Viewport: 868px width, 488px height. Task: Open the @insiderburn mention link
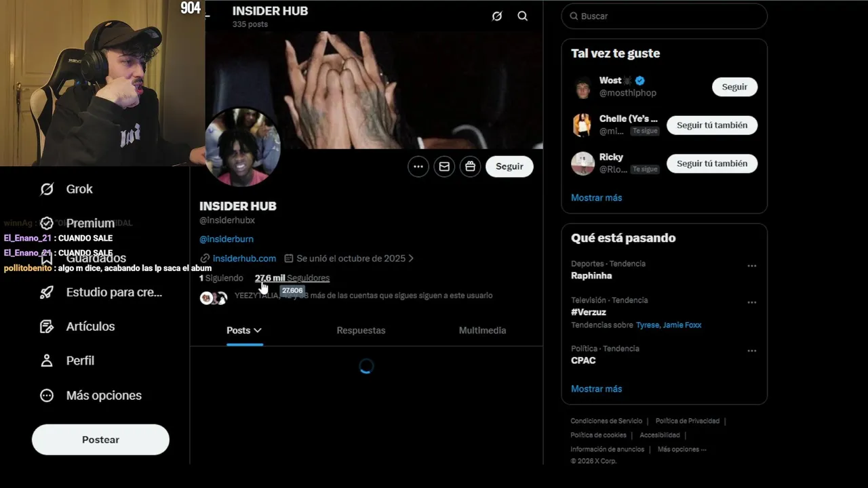(x=226, y=239)
